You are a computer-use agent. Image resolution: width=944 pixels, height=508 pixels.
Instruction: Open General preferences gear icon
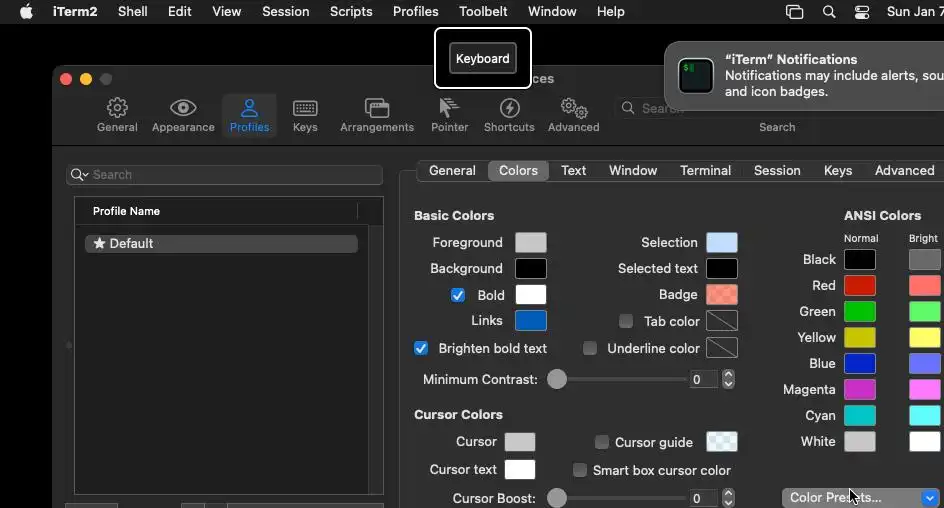117,108
